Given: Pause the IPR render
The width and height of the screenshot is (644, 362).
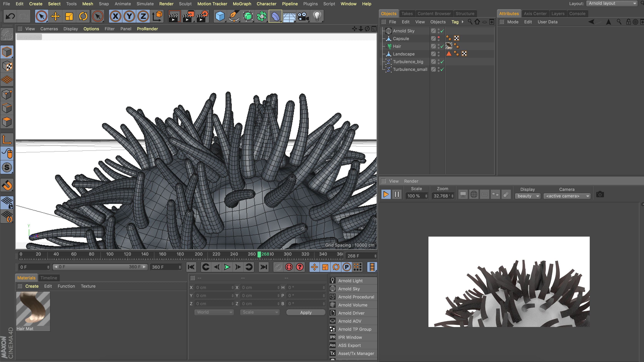Looking at the screenshot, I should (x=397, y=194).
